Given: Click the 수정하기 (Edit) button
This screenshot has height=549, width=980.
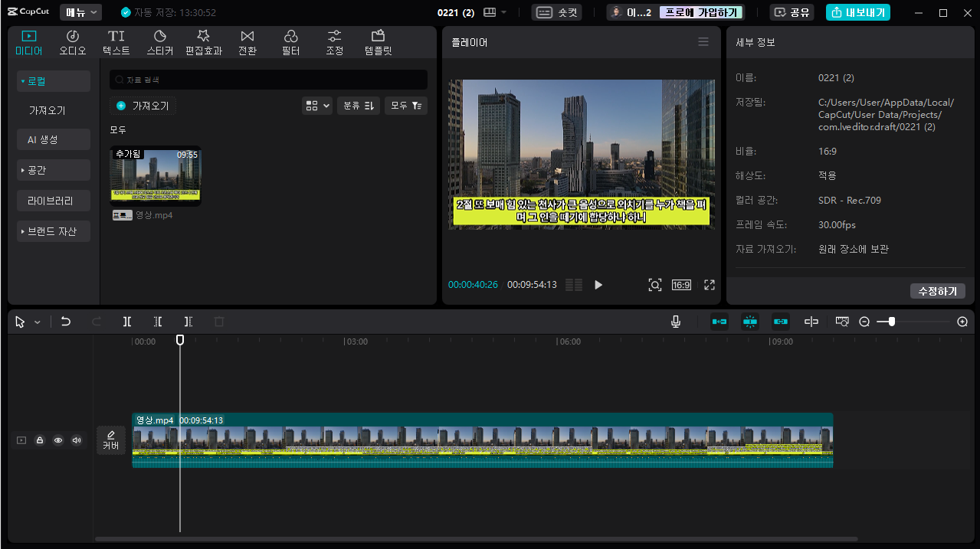Looking at the screenshot, I should pyautogui.click(x=938, y=291).
